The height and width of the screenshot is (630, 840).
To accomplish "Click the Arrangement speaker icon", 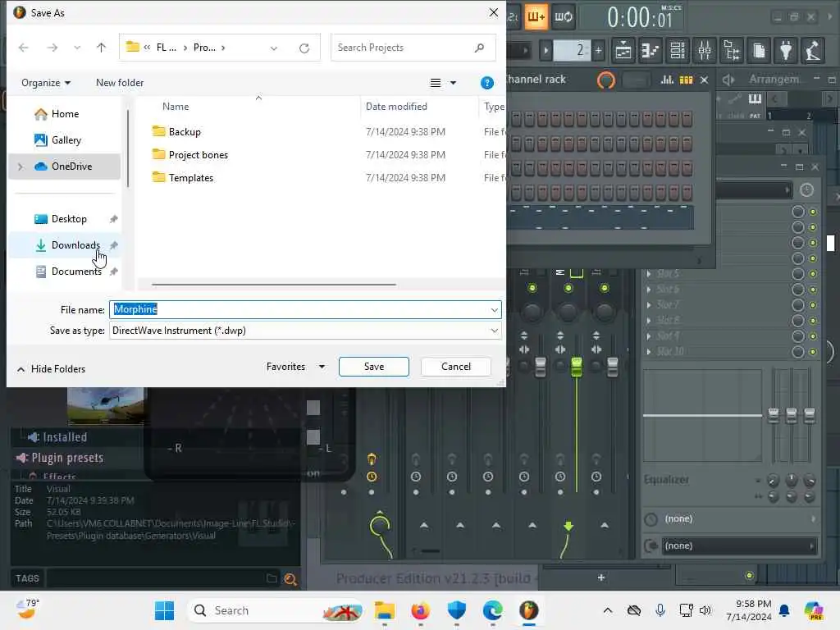I will 728,80.
